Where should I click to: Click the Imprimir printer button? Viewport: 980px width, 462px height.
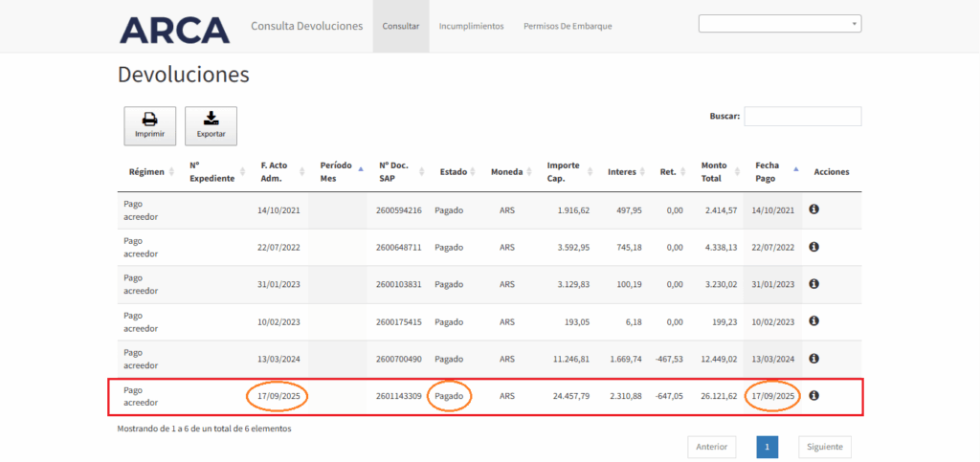[149, 126]
